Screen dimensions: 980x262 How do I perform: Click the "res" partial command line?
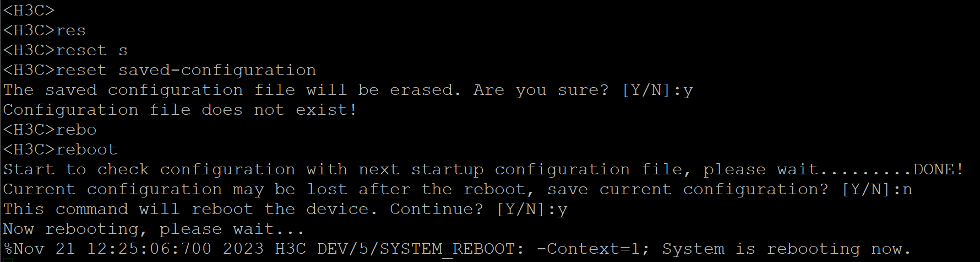(70, 30)
